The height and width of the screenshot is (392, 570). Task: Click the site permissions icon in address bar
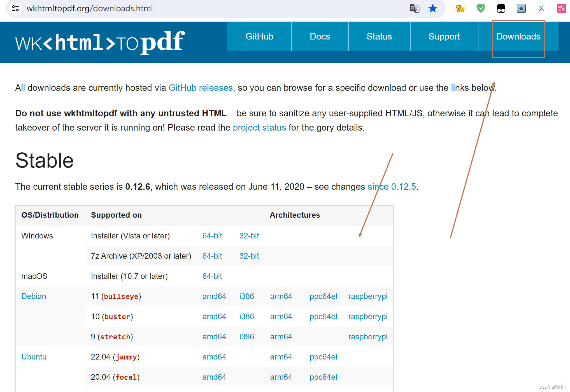coord(15,8)
